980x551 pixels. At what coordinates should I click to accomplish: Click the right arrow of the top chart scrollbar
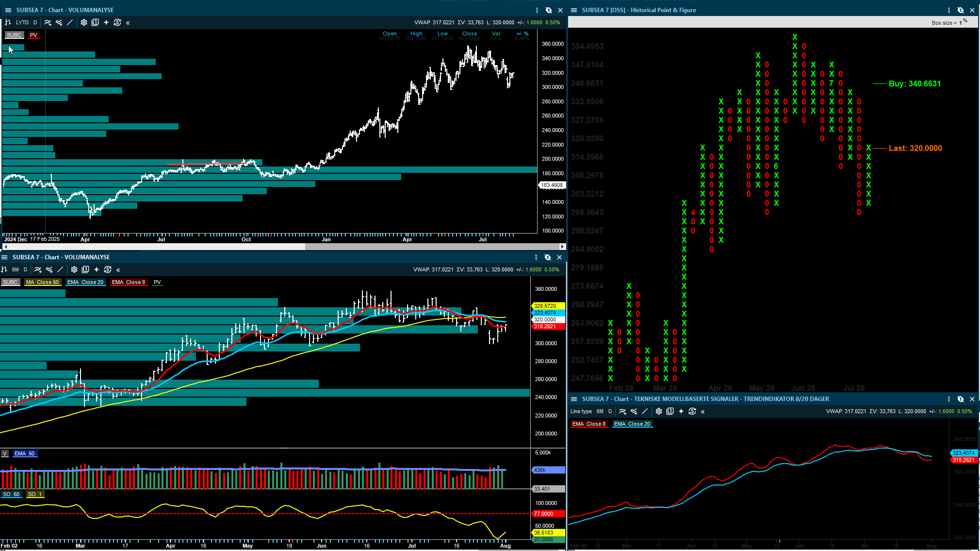pos(562,247)
